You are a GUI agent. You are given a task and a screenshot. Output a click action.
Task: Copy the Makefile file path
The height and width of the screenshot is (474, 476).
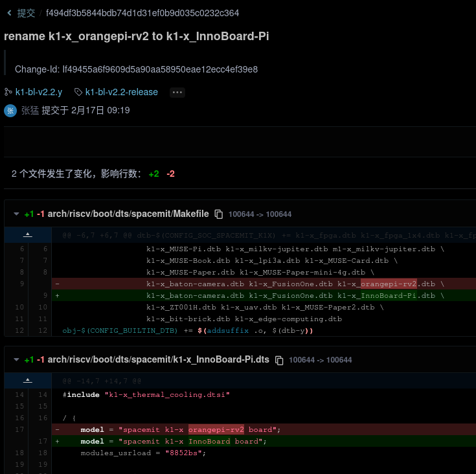219,214
